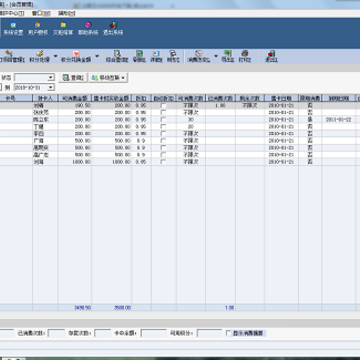
Task: Open the 维护中心(T) menu
Action: pos(12,13)
